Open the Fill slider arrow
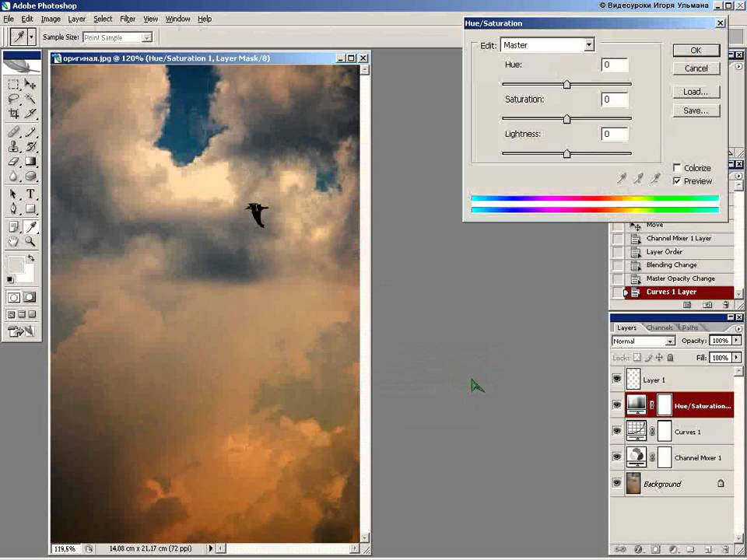 (x=737, y=357)
